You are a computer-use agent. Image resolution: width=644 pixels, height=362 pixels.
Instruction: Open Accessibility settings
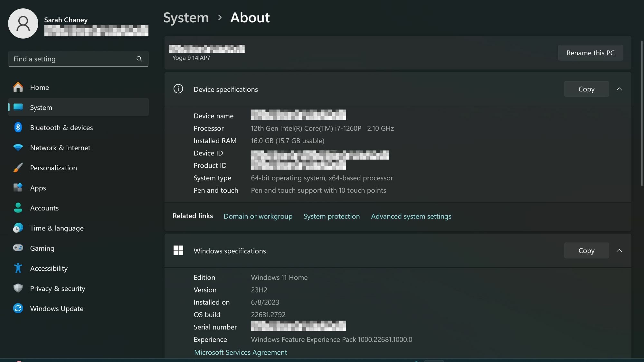pos(49,268)
